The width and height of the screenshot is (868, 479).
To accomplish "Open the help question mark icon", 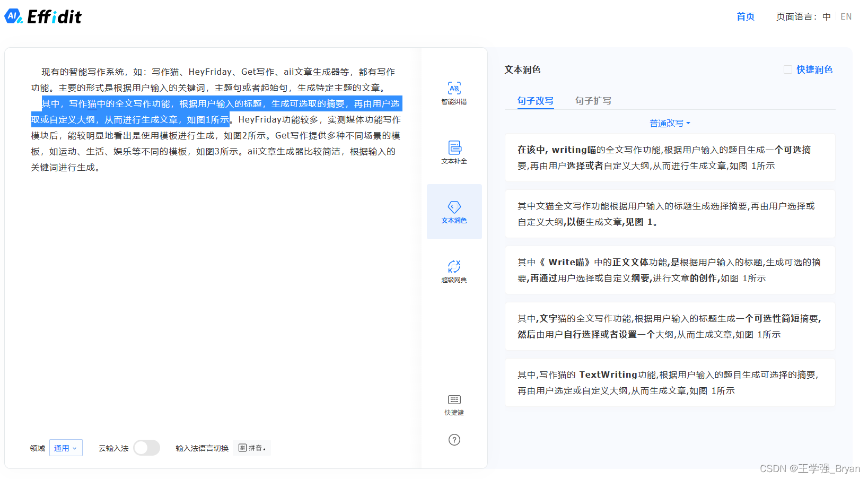I will [x=454, y=439].
